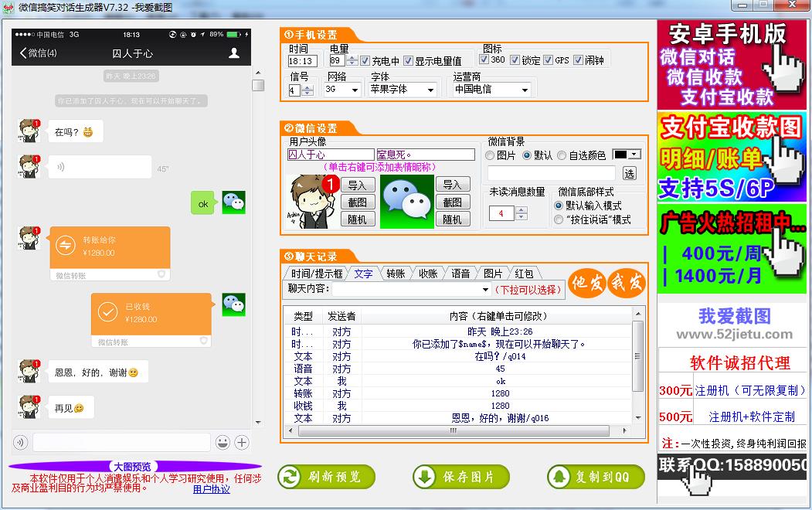Click the 大图预览 purple banner
Viewport: 812px width, 510px height.
(134, 467)
